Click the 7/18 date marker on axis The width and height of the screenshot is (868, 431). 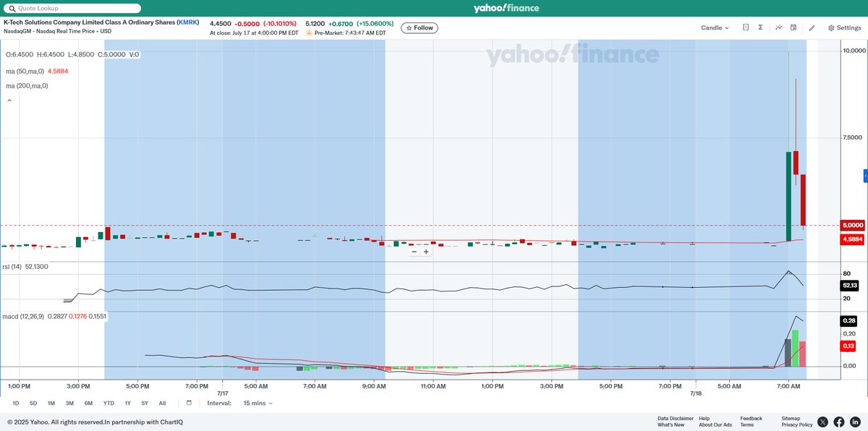point(696,393)
